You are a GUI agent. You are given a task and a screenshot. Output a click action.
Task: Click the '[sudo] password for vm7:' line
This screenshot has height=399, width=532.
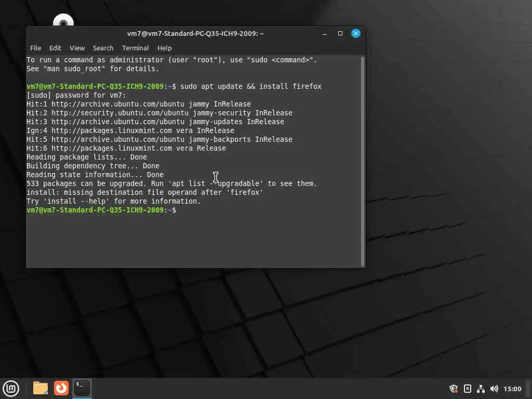(76, 96)
